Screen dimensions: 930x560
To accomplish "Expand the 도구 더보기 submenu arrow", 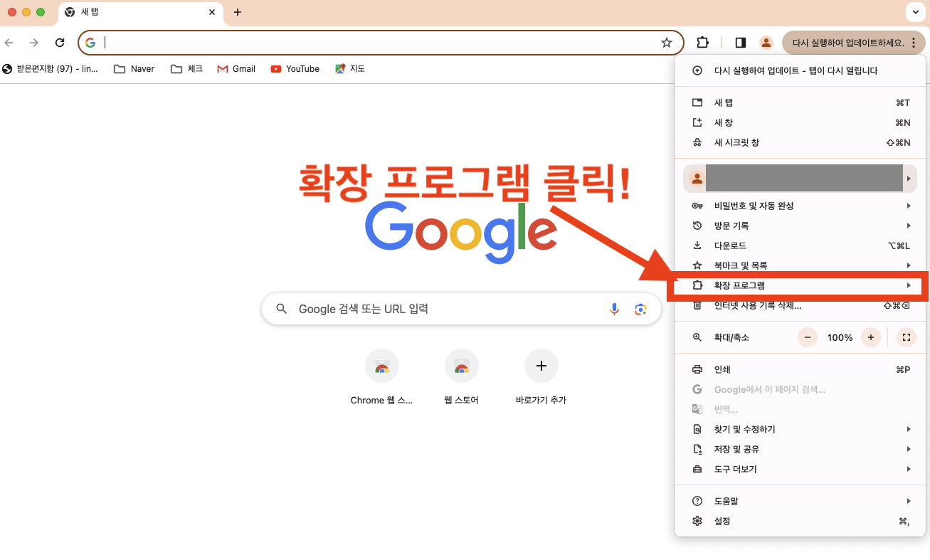I will 909,469.
